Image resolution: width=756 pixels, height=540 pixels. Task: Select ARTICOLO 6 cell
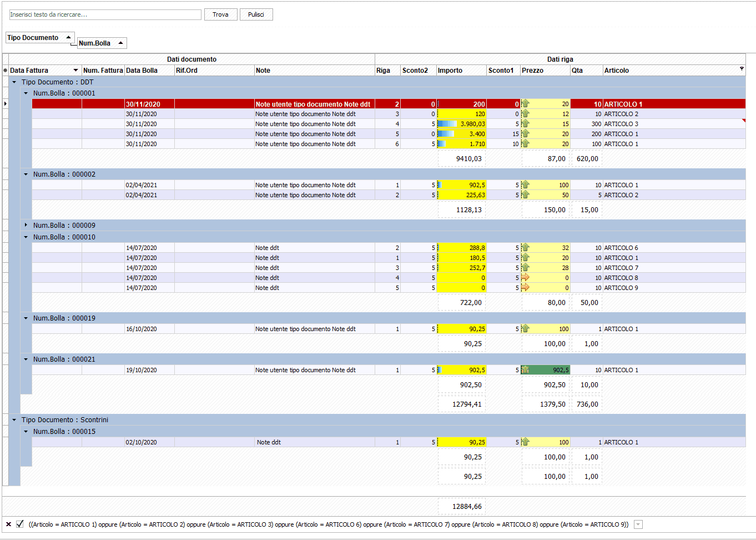point(674,248)
